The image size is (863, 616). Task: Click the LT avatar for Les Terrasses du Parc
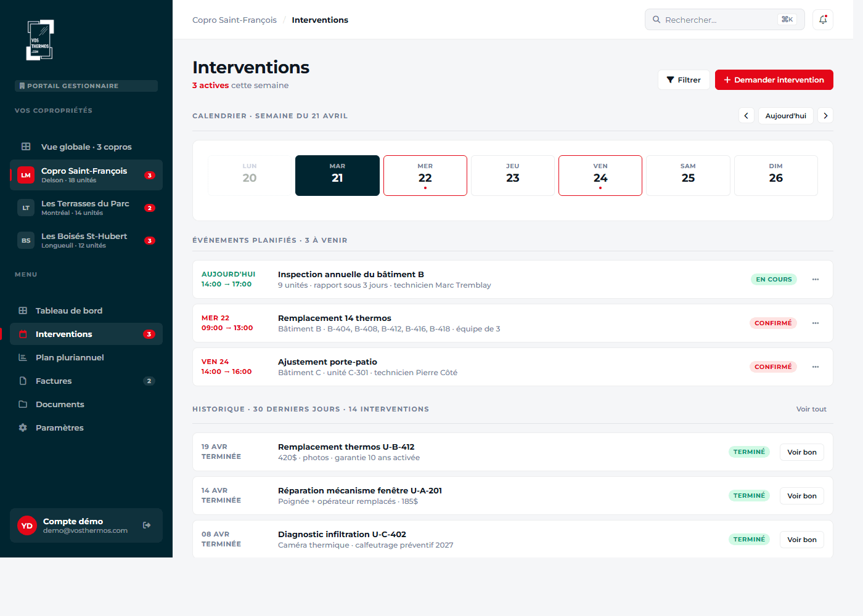26,208
